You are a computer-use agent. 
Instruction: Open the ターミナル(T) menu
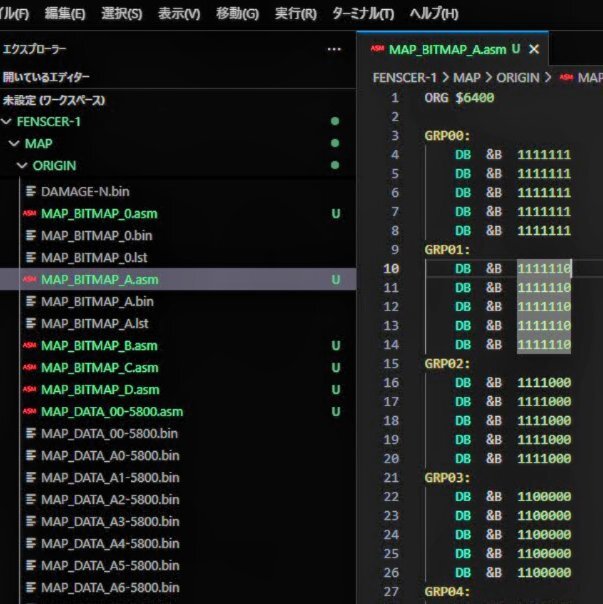[x=363, y=14]
